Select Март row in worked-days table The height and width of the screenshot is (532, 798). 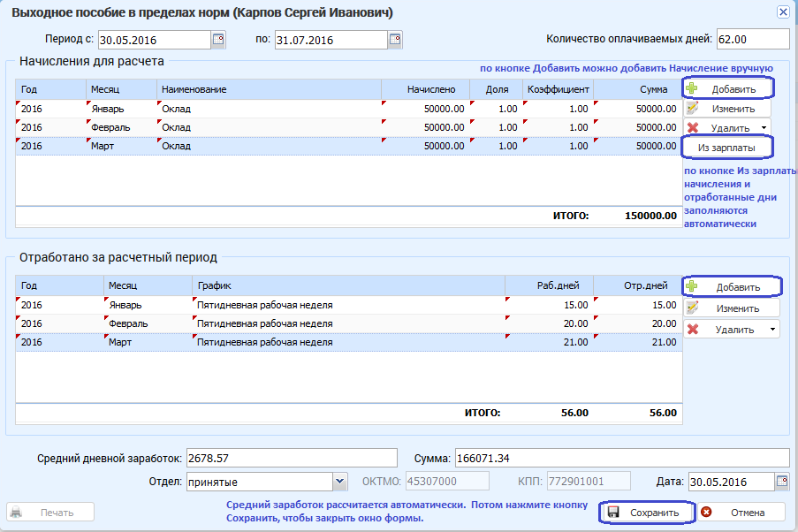coord(348,342)
